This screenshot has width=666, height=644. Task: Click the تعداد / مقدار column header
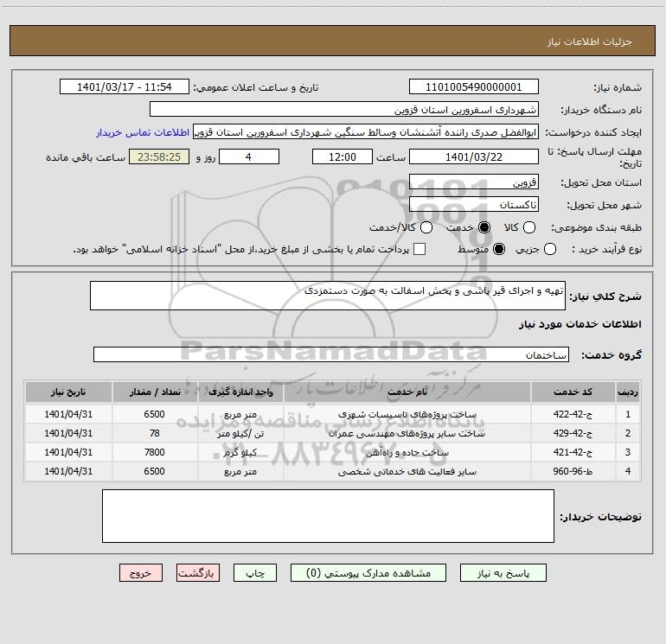tap(155, 392)
